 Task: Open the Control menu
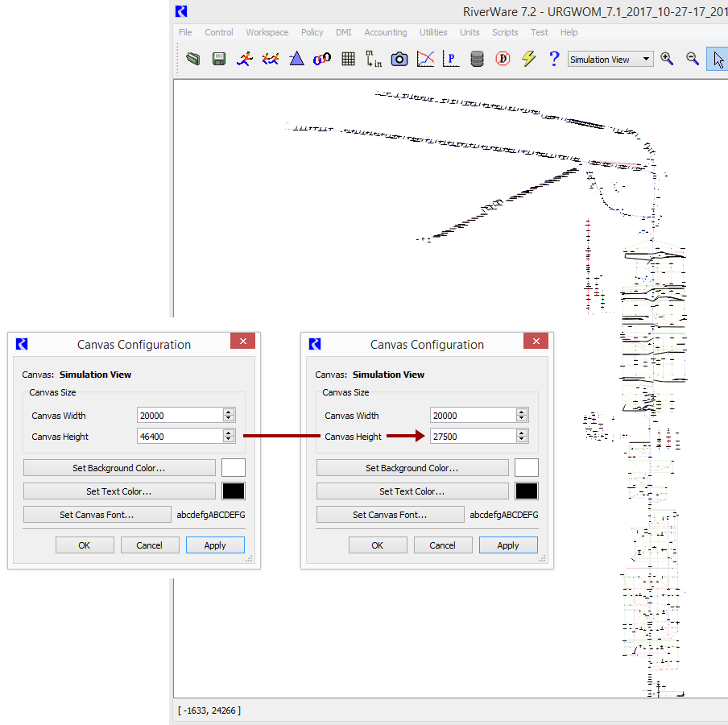(219, 32)
